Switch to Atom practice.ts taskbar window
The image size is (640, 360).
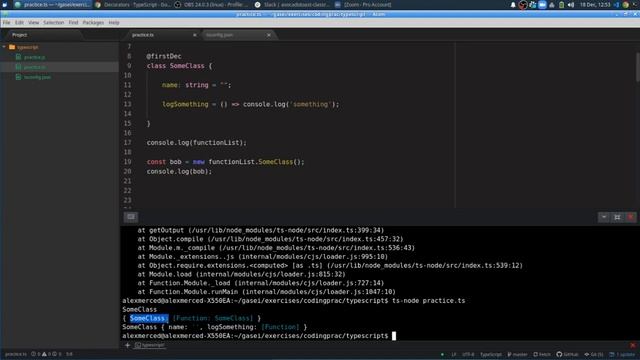[52, 5]
